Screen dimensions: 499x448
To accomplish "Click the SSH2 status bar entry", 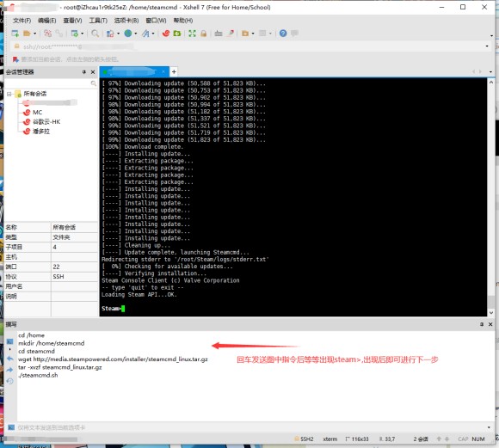I will [x=305, y=439].
